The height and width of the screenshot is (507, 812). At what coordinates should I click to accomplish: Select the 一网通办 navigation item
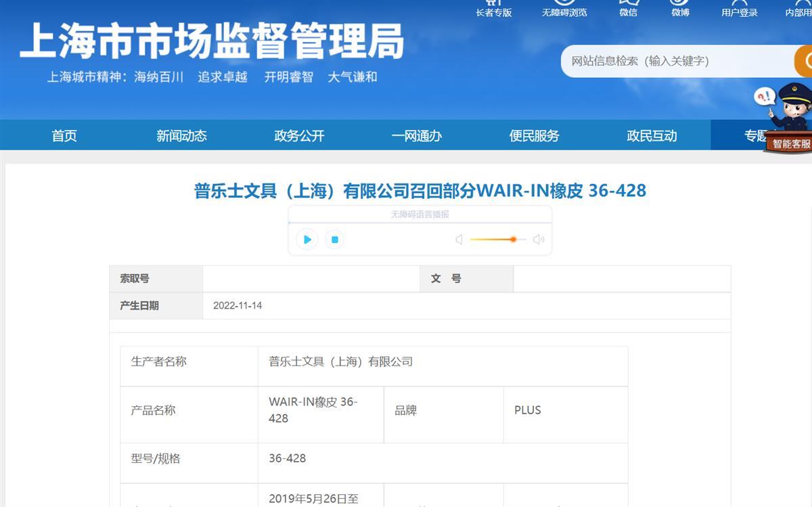point(416,135)
